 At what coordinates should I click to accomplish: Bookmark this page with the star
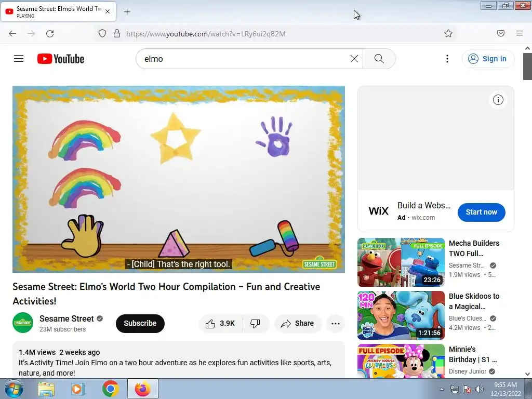click(x=448, y=33)
